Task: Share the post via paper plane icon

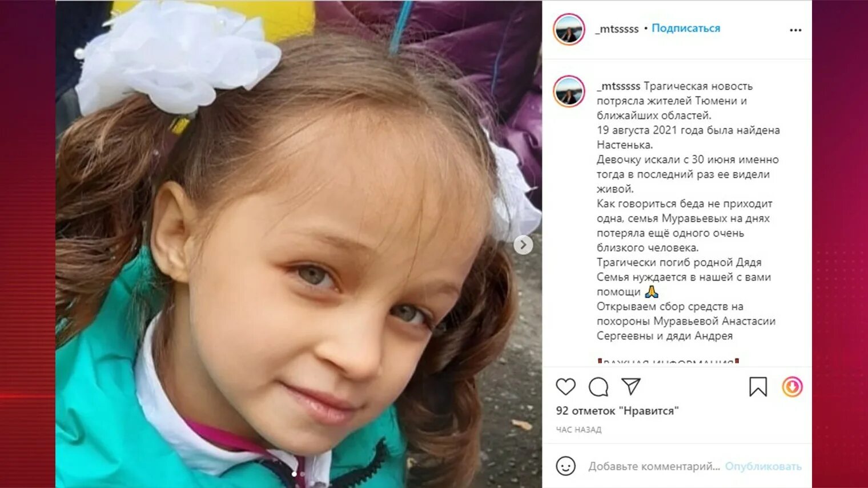Action: click(630, 386)
